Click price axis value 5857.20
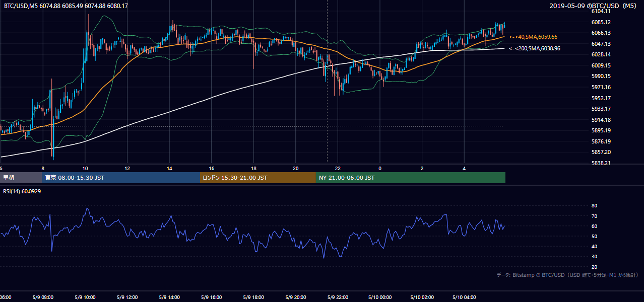 pos(601,152)
